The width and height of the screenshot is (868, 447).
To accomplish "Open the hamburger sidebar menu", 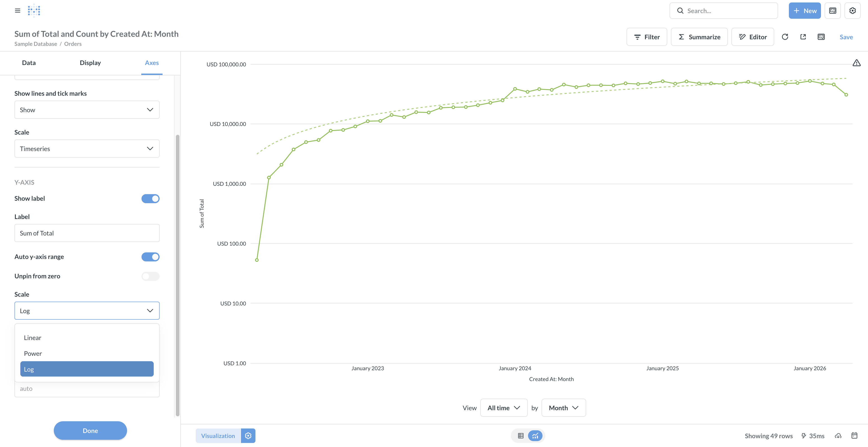I will click(x=18, y=11).
